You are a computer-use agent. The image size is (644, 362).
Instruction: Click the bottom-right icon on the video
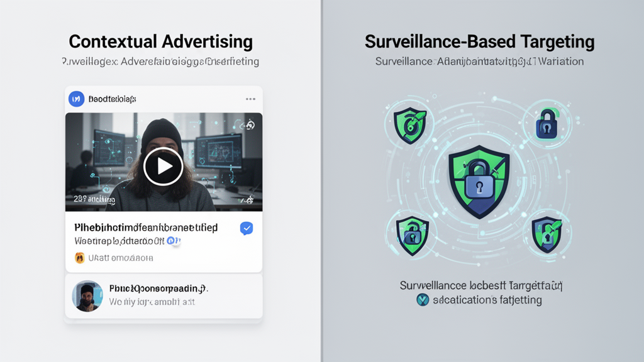[x=249, y=200]
